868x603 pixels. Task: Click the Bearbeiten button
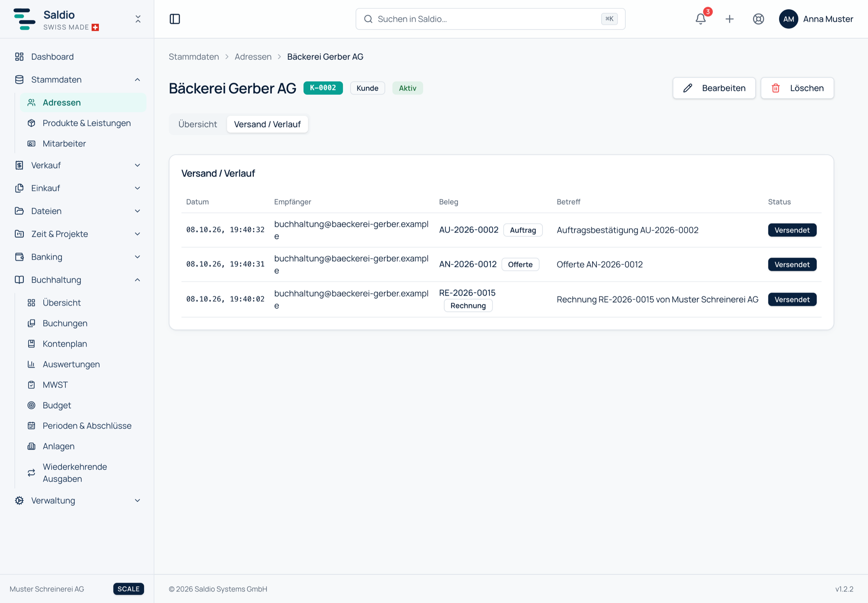coord(714,88)
